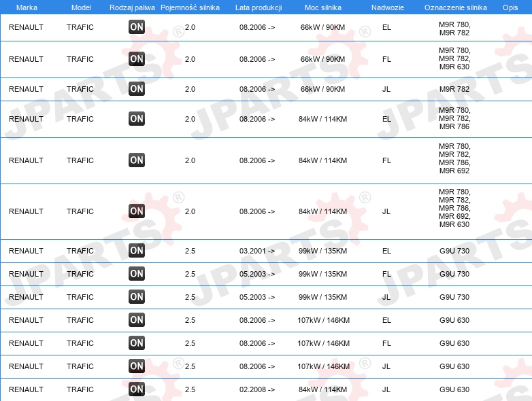
Task: Select 'G9U 630' in the 107kW FL row
Action: tap(454, 343)
